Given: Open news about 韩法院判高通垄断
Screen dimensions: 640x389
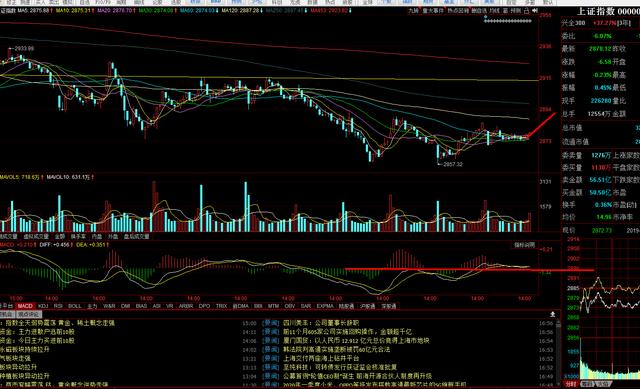Looking at the screenshot, I should click(x=337, y=349).
